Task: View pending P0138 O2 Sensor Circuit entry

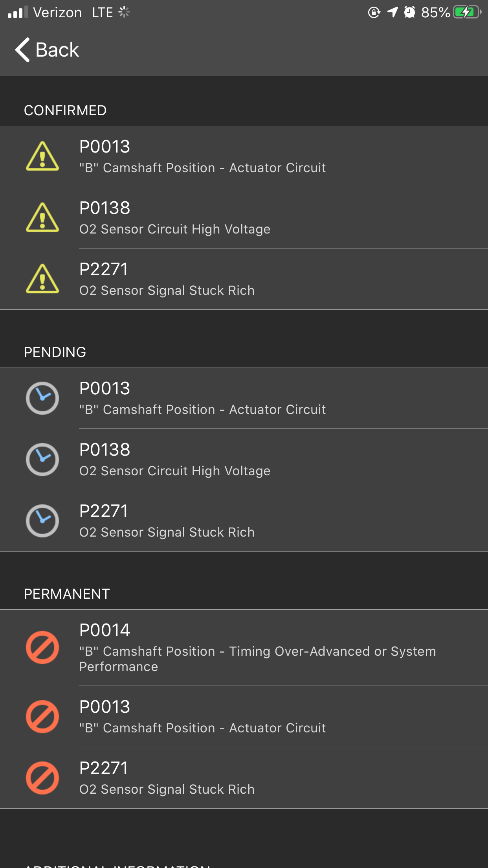Action: pos(175,460)
